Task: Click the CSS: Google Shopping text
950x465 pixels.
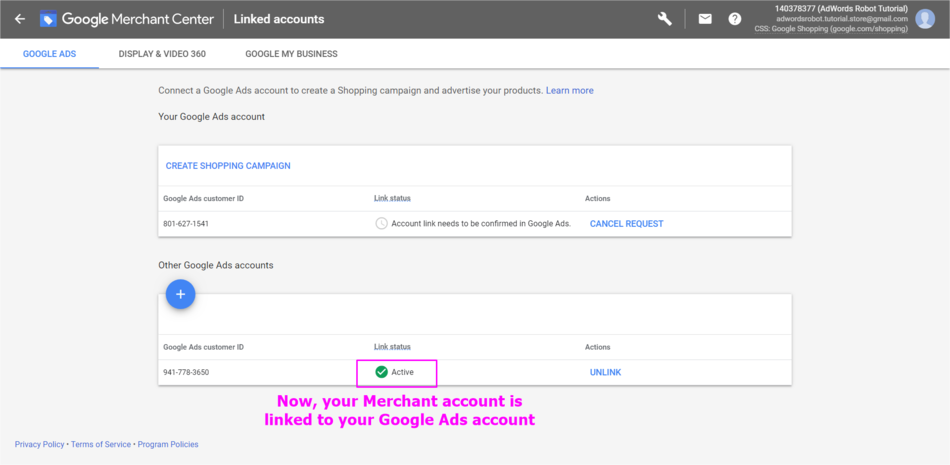Action: pyautogui.click(x=831, y=29)
